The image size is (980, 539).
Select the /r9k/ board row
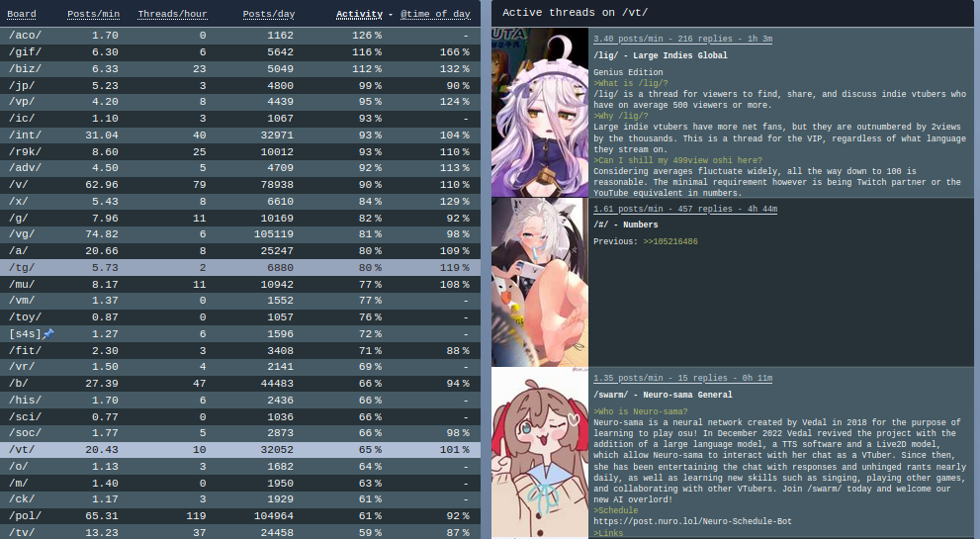pyautogui.click(x=240, y=152)
